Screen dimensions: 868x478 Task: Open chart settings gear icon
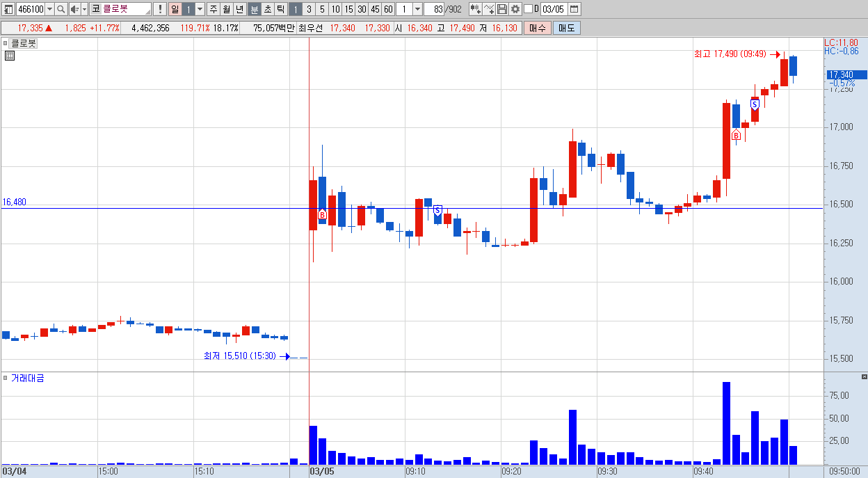(x=515, y=9)
